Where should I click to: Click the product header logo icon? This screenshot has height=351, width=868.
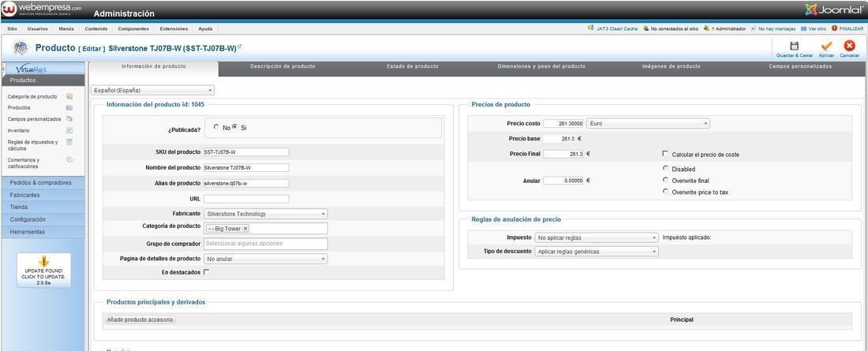(x=21, y=48)
